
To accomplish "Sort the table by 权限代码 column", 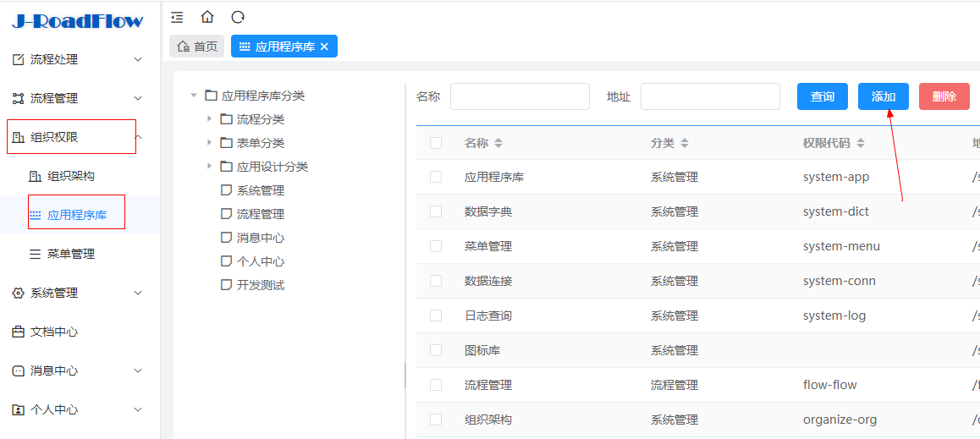I will coord(860,144).
